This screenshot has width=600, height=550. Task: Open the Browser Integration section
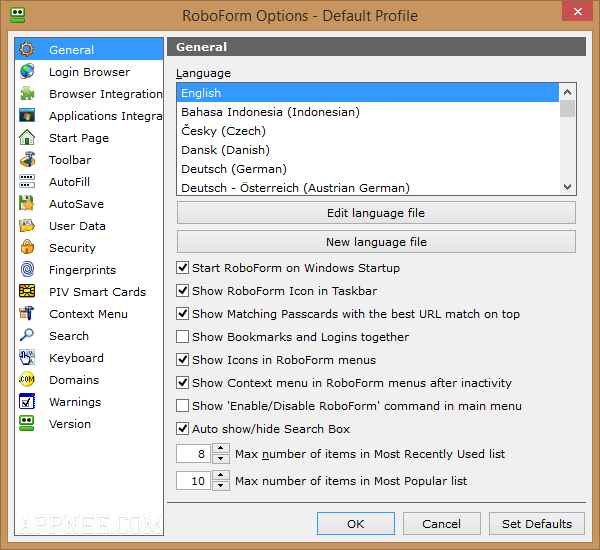[89, 93]
